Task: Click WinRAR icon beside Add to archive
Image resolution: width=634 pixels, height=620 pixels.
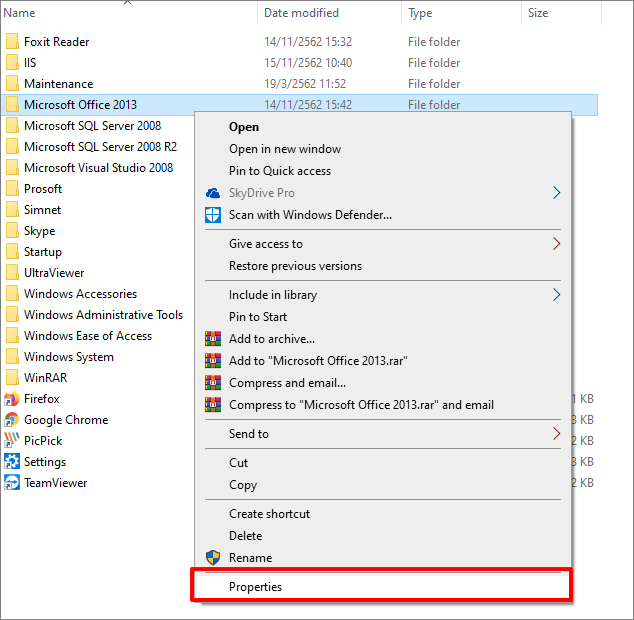Action: click(x=213, y=339)
